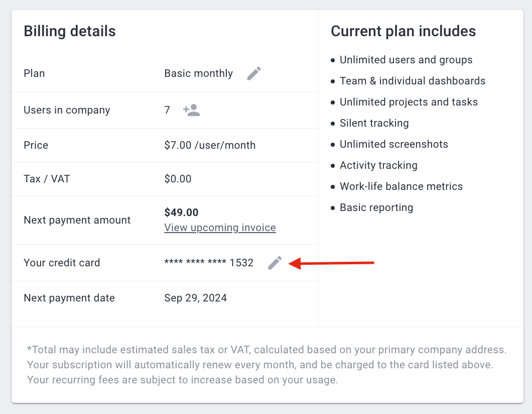Select the masked card number ending 1532
This screenshot has height=414, width=532.
tap(209, 262)
